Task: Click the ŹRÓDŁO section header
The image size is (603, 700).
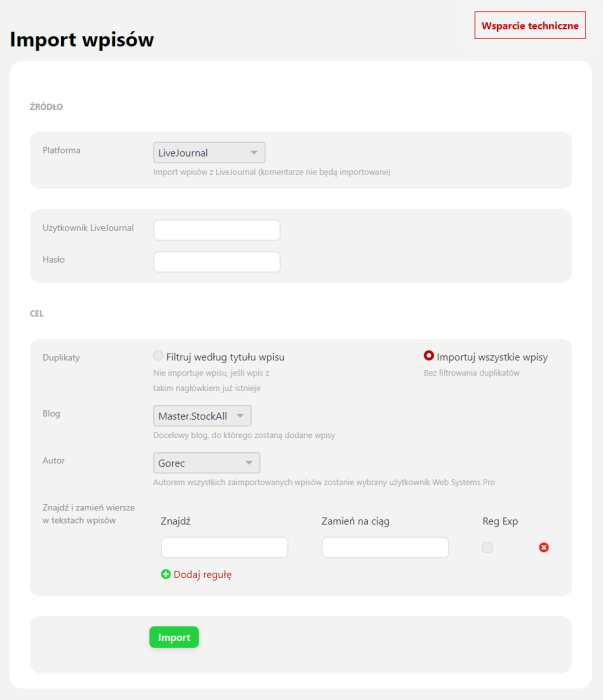Action: (47, 106)
